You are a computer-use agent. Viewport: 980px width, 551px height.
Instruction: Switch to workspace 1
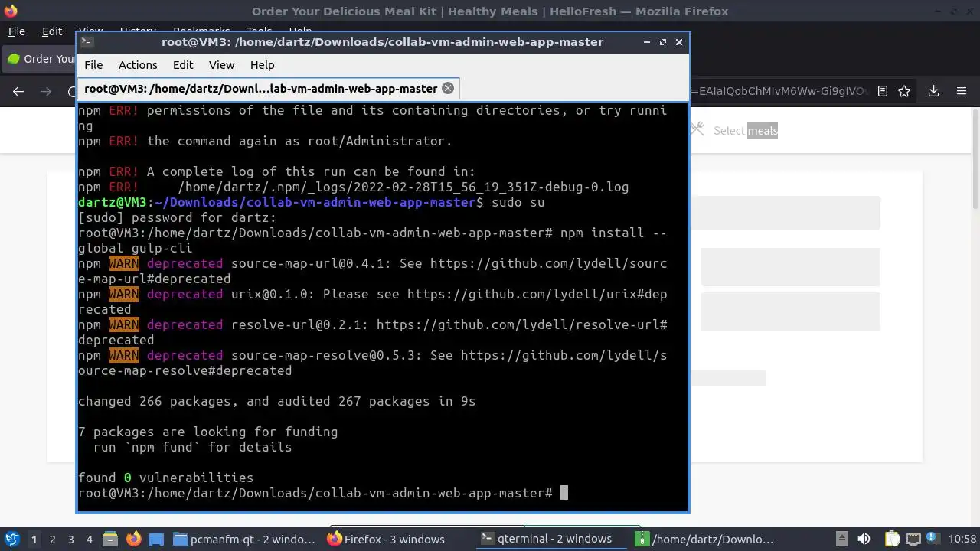pyautogui.click(x=34, y=540)
